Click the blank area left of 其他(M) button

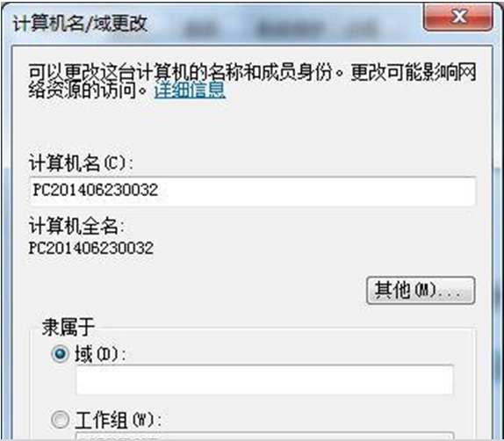click(198, 290)
